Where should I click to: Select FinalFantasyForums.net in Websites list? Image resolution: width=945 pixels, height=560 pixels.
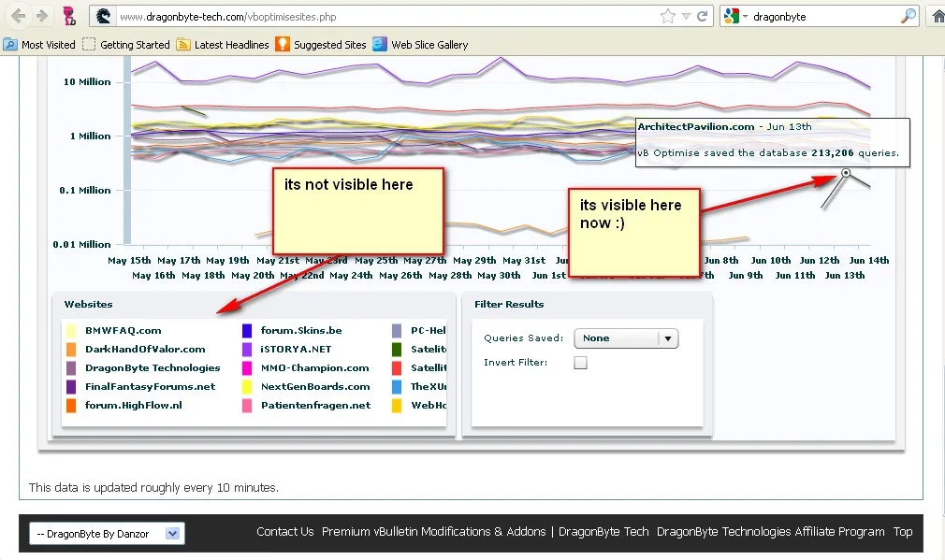(150, 386)
